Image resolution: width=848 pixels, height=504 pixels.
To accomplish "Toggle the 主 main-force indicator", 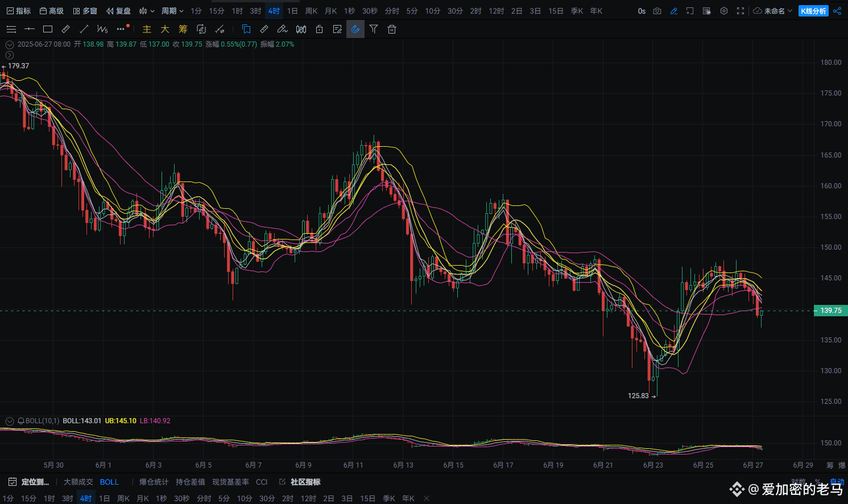I will tap(147, 29).
